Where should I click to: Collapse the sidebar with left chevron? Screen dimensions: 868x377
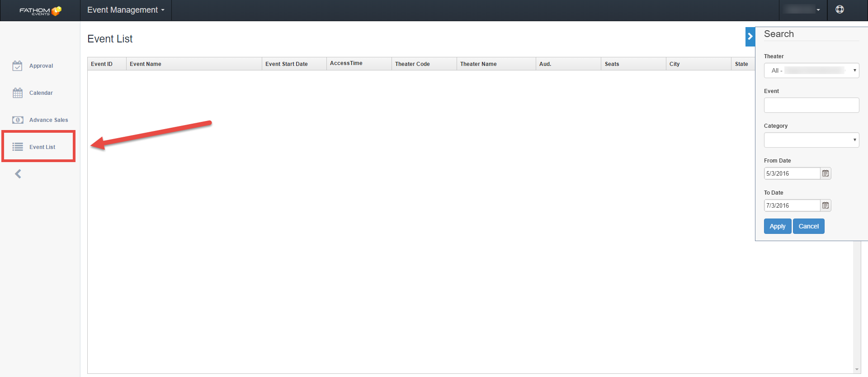18,174
